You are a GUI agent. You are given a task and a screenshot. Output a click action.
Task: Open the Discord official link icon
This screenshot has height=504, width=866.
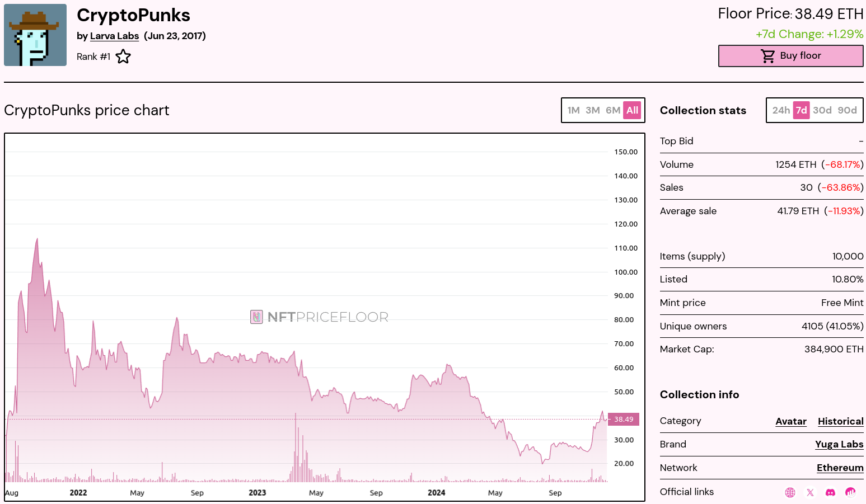830,492
